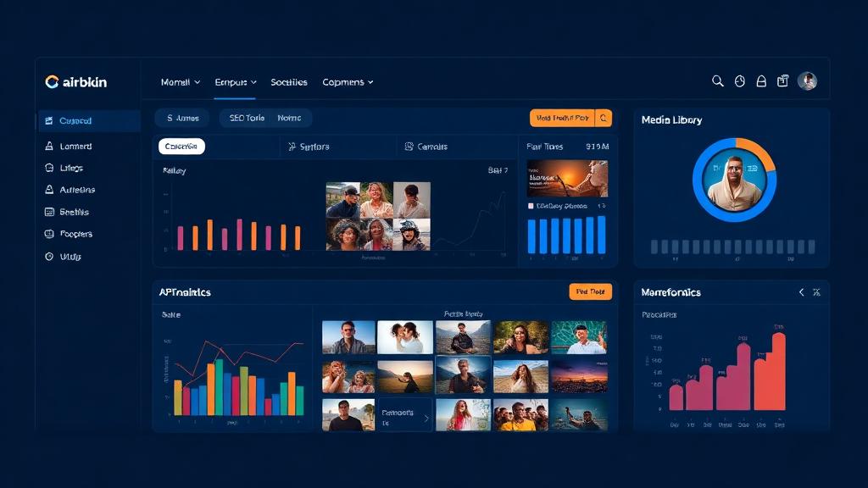Image resolution: width=868 pixels, height=488 pixels.
Task: Click the orange search button in the top filter bar
Action: point(604,118)
